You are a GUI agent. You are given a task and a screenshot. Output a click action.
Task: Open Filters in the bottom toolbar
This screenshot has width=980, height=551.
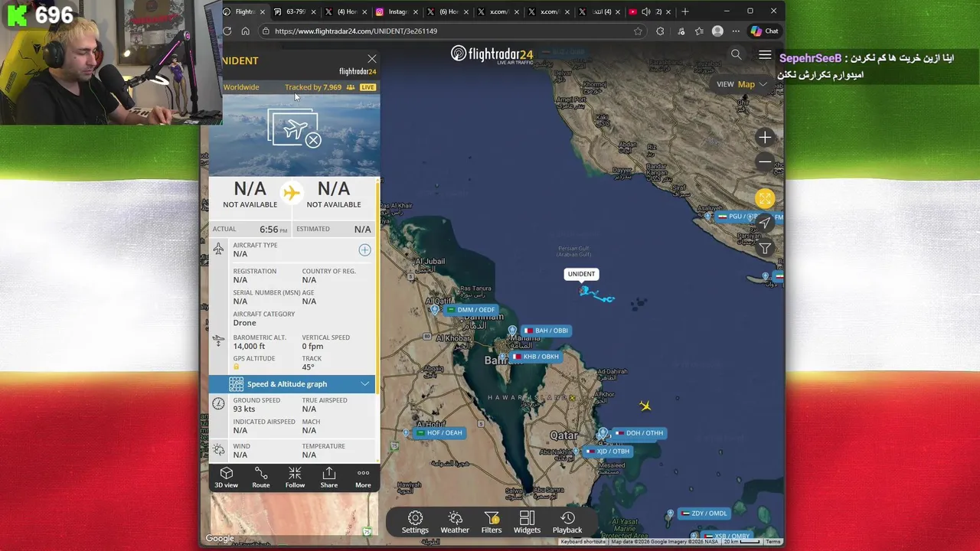click(492, 523)
